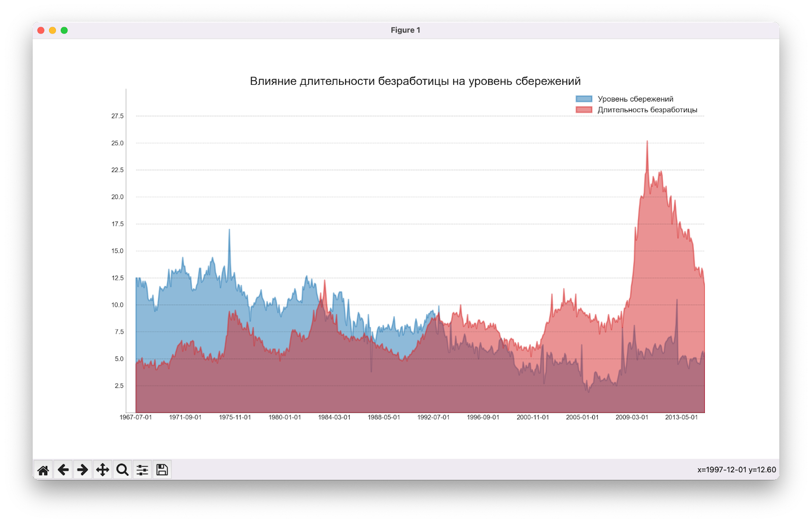Click the red legend swatch for Длительность безработицы

pos(584,110)
